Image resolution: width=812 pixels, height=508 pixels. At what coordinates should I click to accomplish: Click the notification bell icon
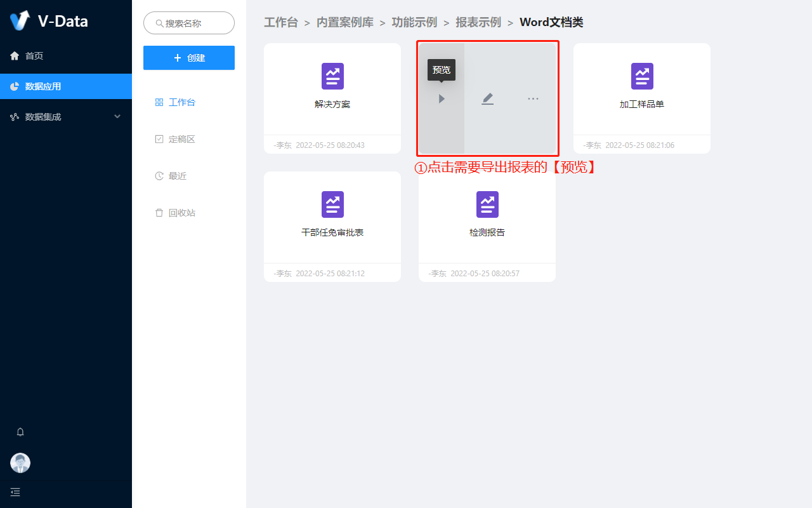click(20, 432)
